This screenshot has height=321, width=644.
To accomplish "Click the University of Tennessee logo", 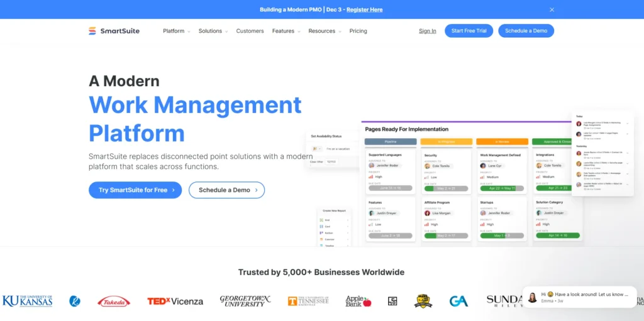I will pos(308,302).
